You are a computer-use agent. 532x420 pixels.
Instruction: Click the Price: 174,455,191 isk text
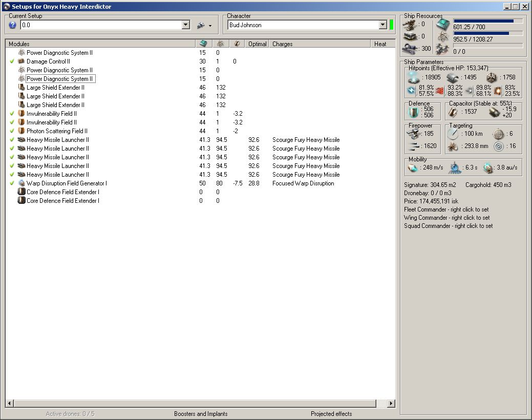(x=431, y=201)
